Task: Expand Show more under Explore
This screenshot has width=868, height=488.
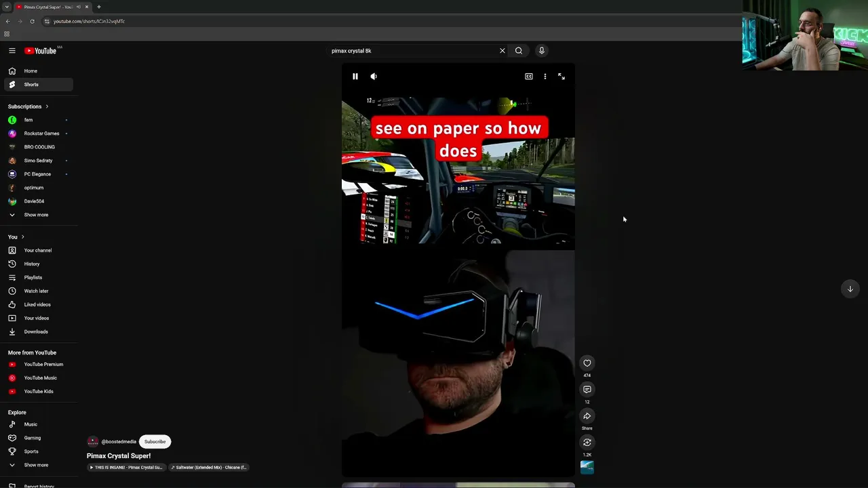Action: coord(38,466)
